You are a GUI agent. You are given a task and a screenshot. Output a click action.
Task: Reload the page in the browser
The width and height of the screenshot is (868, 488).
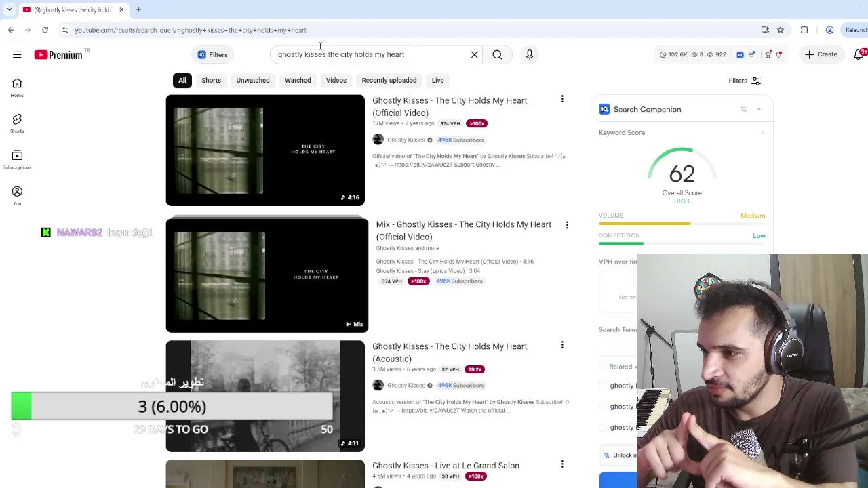click(45, 30)
